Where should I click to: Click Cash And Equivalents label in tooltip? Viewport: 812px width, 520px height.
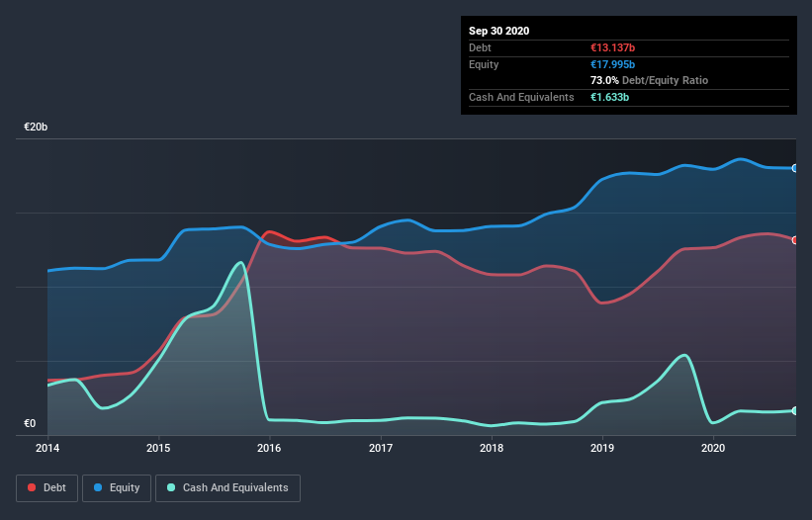coord(521,97)
